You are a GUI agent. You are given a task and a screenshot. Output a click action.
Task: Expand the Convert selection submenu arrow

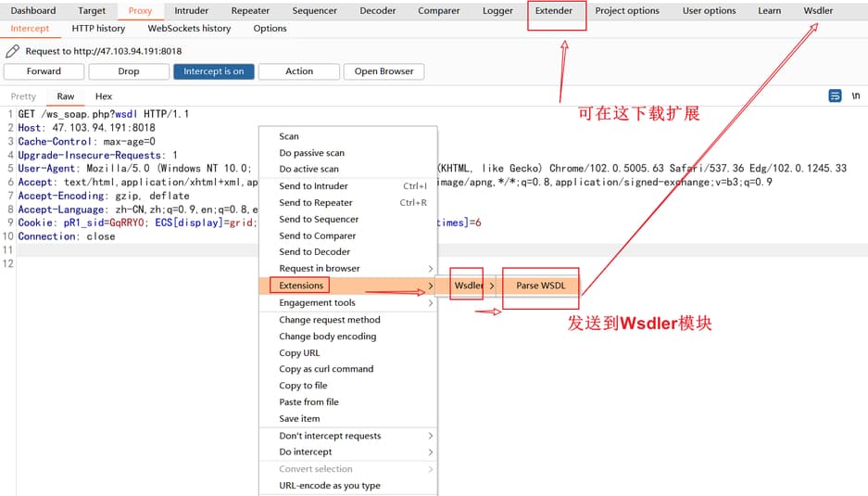431,469
